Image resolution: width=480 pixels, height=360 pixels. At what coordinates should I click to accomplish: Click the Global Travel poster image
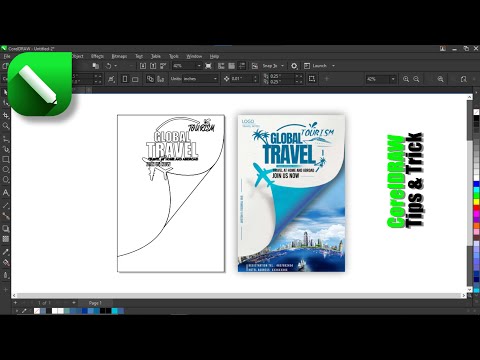pyautogui.click(x=291, y=193)
